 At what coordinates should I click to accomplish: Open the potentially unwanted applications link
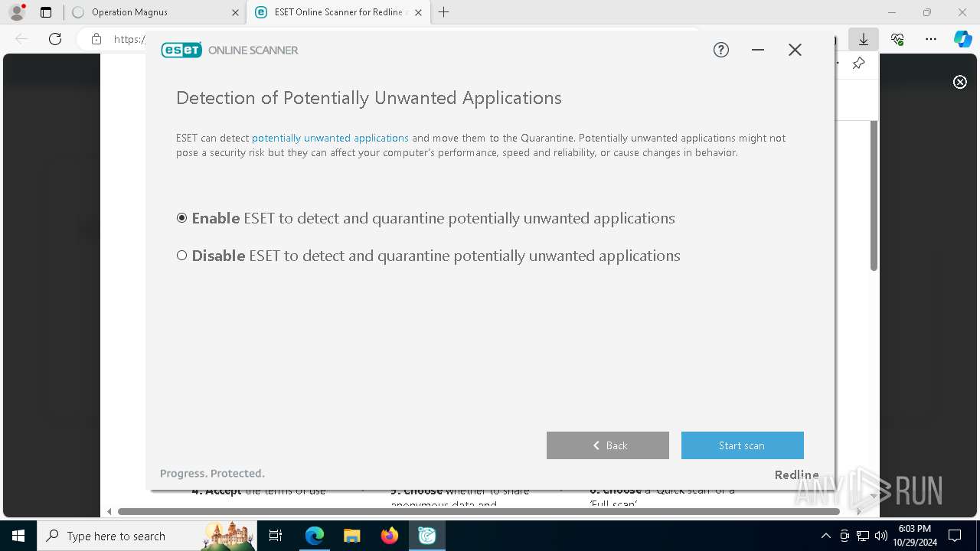330,138
